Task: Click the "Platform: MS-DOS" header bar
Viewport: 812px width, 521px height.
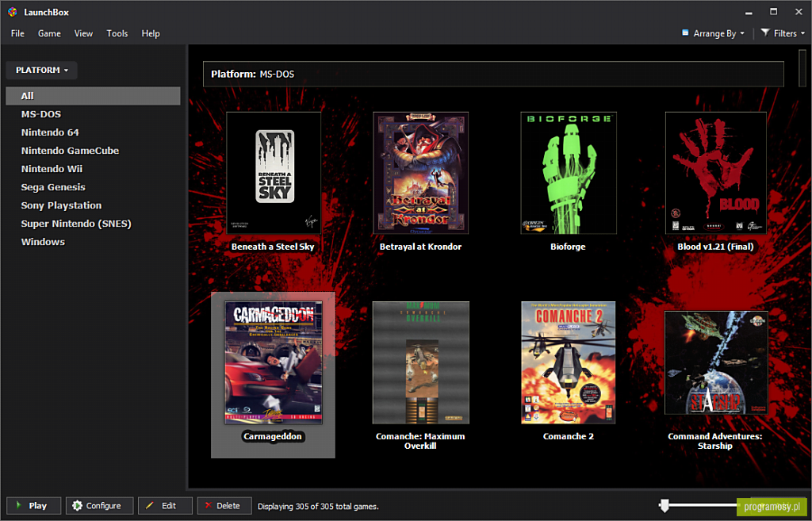Action: [x=493, y=74]
